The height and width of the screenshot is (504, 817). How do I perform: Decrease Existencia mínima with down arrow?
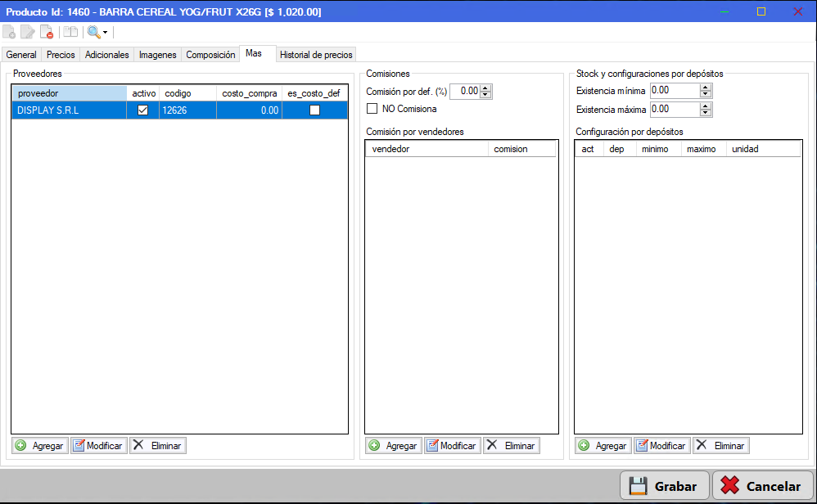pos(706,94)
